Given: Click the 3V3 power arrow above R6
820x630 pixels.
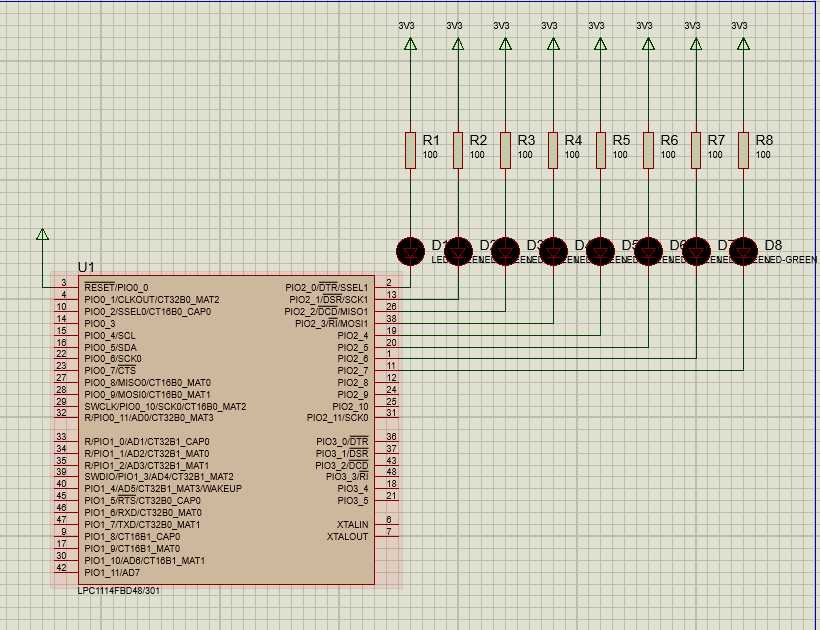Looking at the screenshot, I should (648, 44).
